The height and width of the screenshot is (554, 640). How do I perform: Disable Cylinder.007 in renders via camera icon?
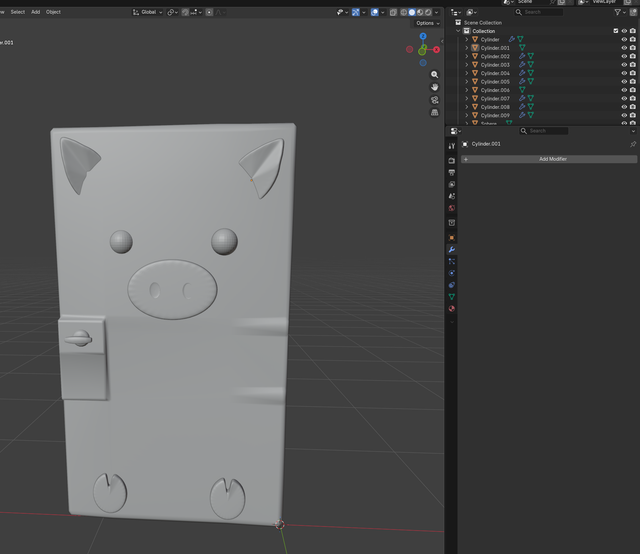click(632, 98)
